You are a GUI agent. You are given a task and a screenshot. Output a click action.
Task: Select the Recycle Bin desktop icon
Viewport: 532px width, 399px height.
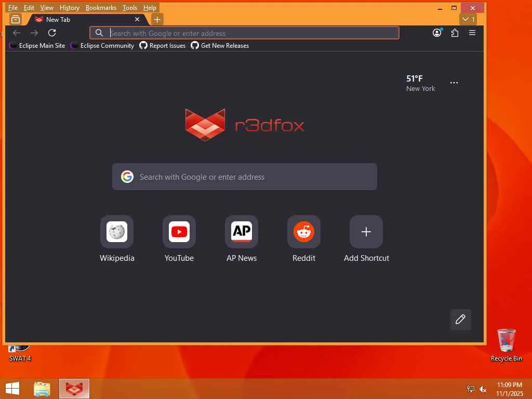coord(506,345)
